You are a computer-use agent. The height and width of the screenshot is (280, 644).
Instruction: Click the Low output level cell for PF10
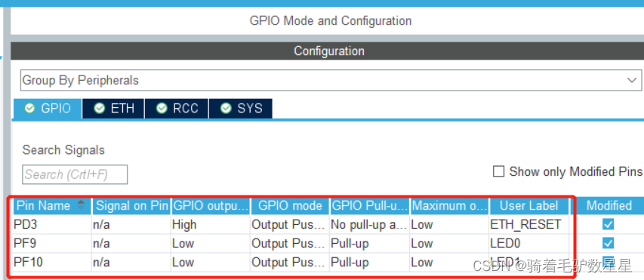pos(210,263)
